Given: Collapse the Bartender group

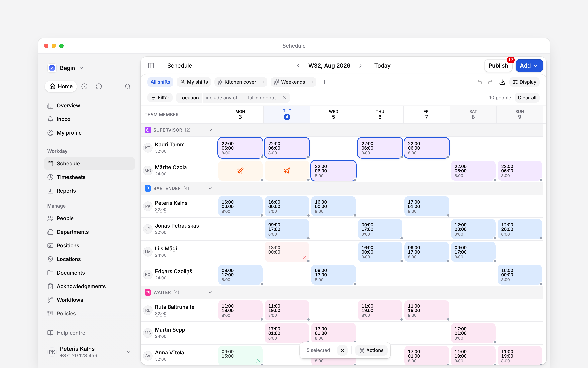Looking at the screenshot, I should click(x=210, y=188).
